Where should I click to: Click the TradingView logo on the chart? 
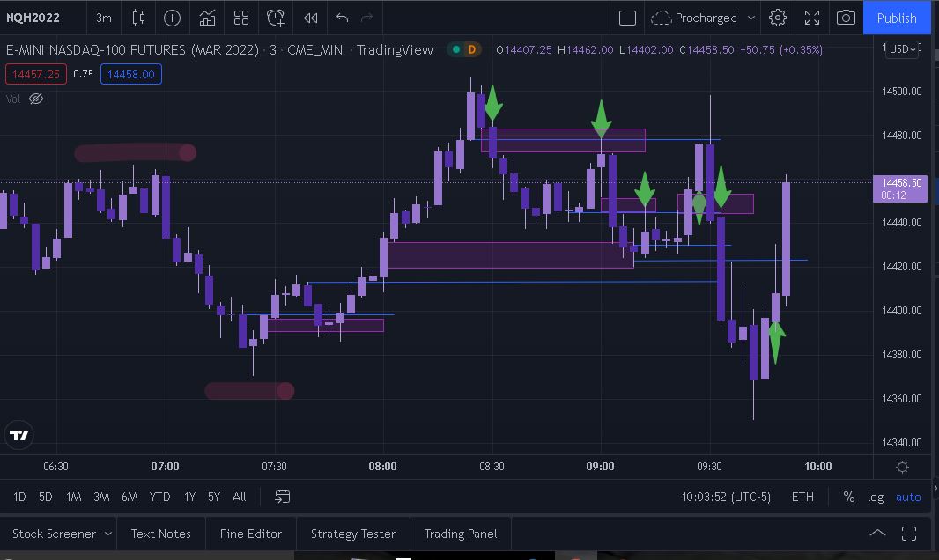(19, 435)
